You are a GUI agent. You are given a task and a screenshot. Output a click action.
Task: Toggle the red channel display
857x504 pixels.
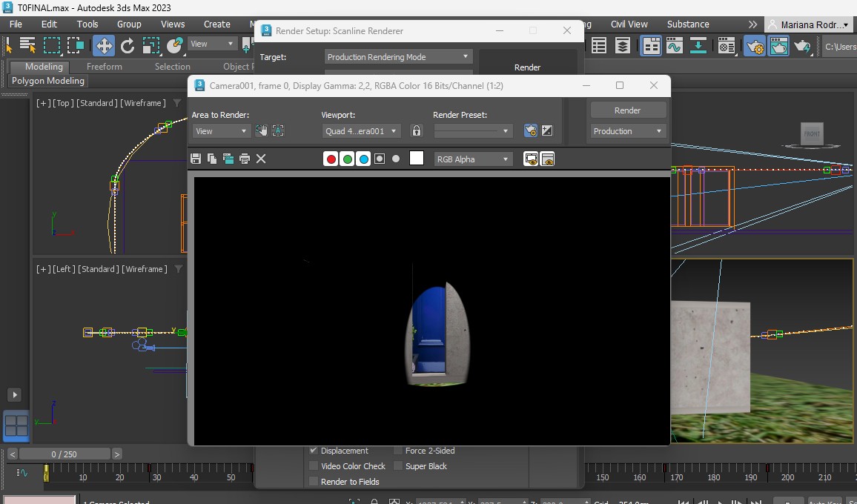pos(331,159)
